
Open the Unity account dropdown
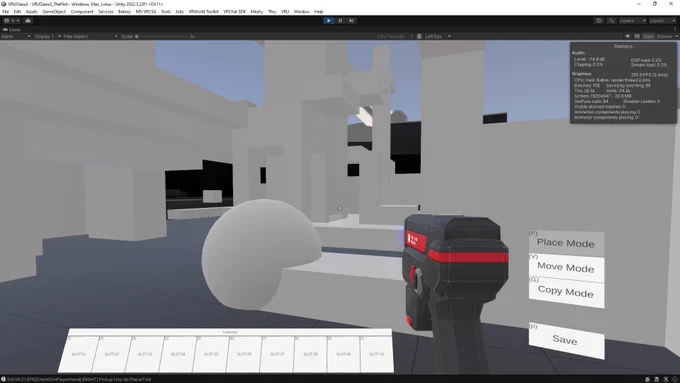(11, 20)
